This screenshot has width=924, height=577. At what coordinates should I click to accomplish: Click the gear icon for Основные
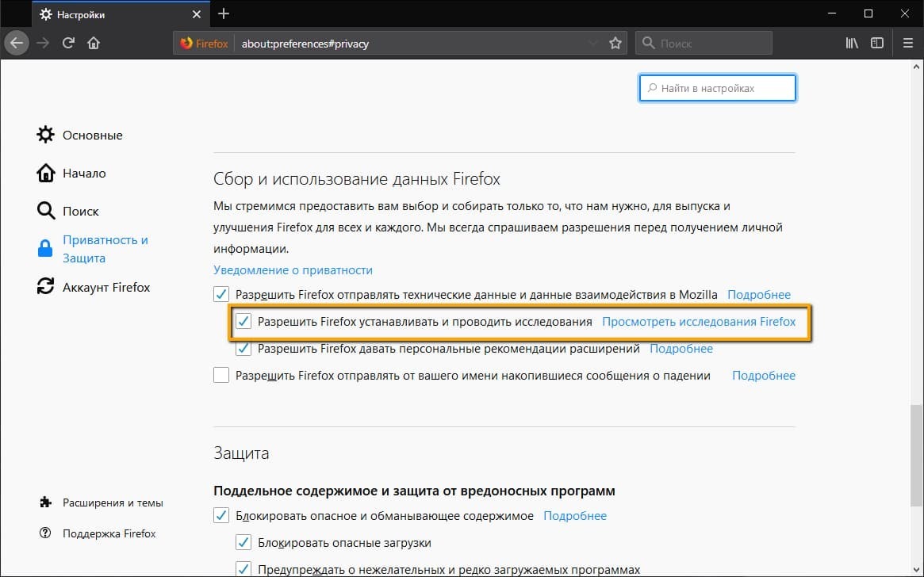click(45, 135)
